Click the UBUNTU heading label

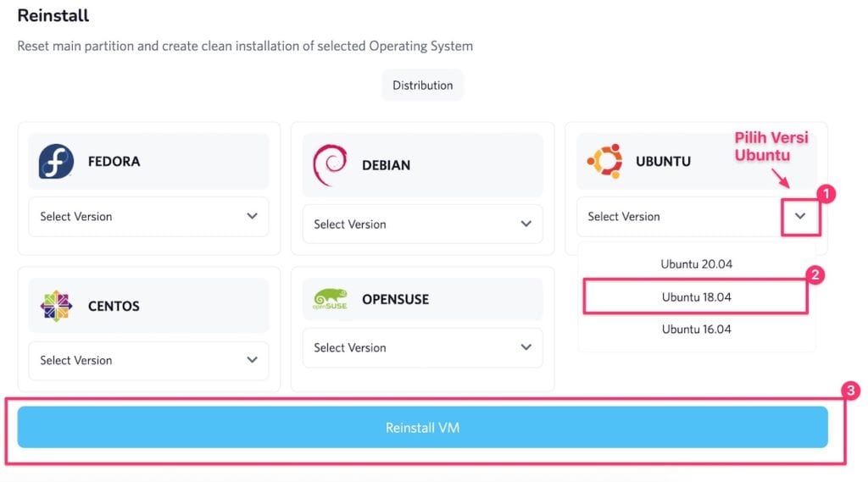pos(663,162)
